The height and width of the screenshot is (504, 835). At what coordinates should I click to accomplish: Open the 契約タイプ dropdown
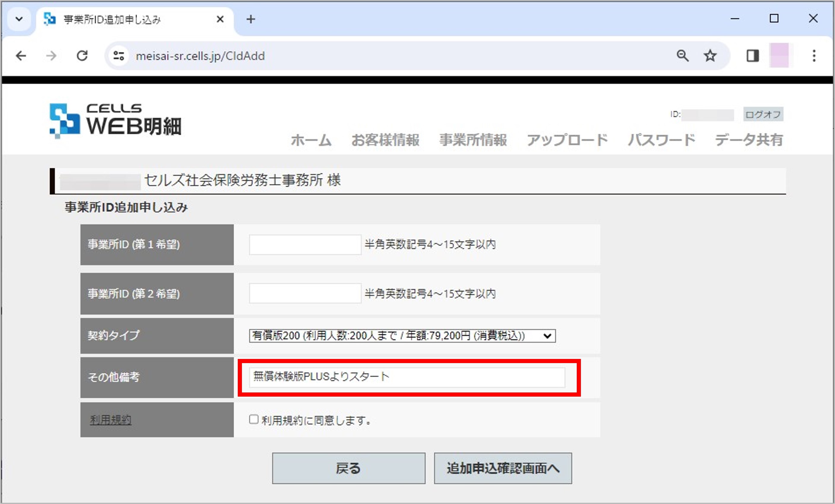[402, 336]
